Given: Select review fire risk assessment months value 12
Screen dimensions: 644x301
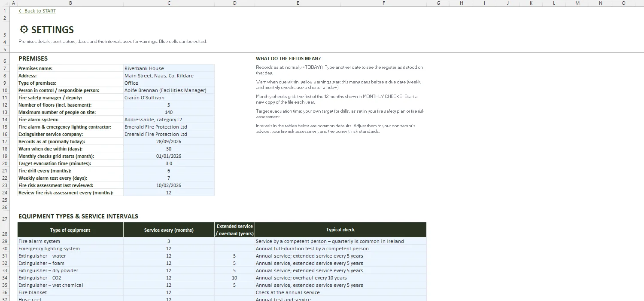Looking at the screenshot, I should pyautogui.click(x=169, y=193).
